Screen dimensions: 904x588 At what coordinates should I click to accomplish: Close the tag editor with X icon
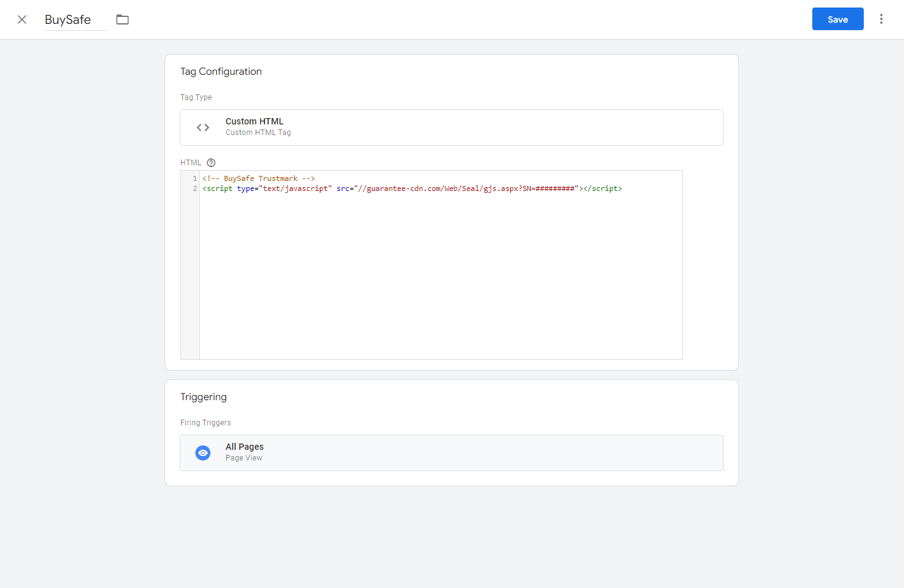click(22, 19)
